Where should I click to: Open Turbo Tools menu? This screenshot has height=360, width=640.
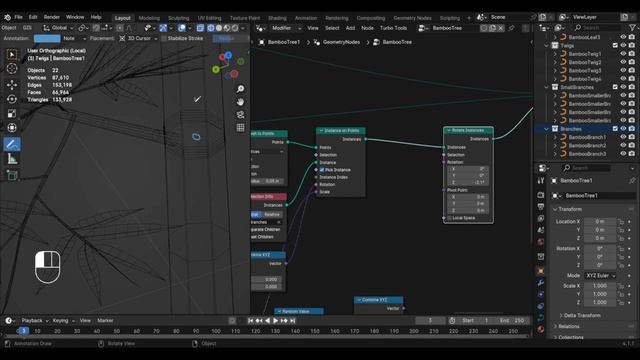393,28
